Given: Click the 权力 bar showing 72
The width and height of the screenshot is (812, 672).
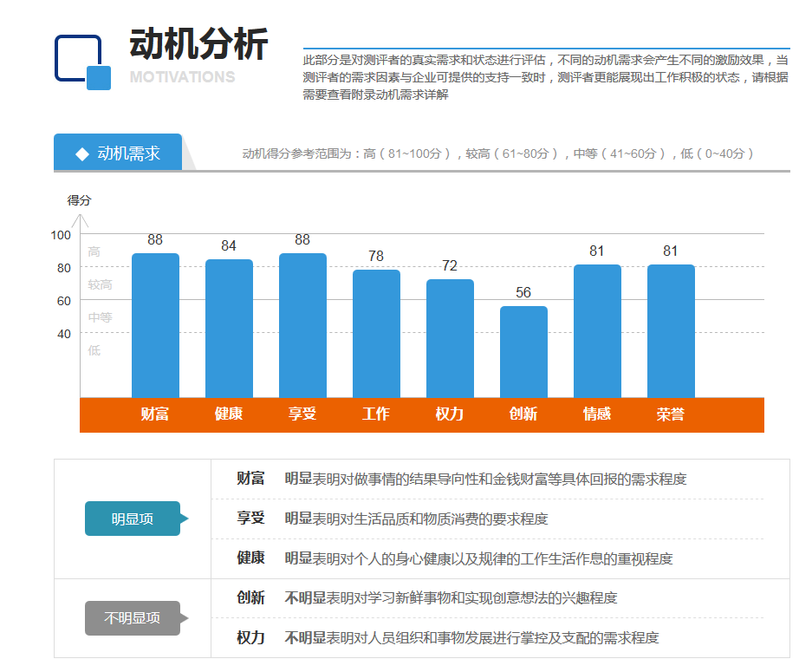Looking at the screenshot, I should (x=450, y=338).
